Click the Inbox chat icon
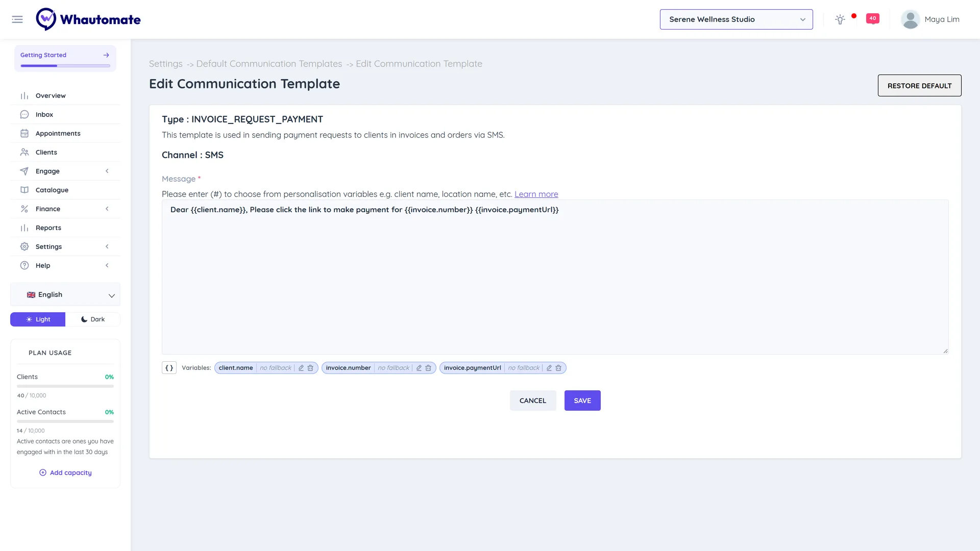 pos(24,114)
